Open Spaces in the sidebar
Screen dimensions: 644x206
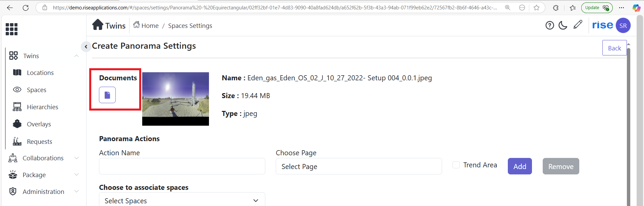37,90
